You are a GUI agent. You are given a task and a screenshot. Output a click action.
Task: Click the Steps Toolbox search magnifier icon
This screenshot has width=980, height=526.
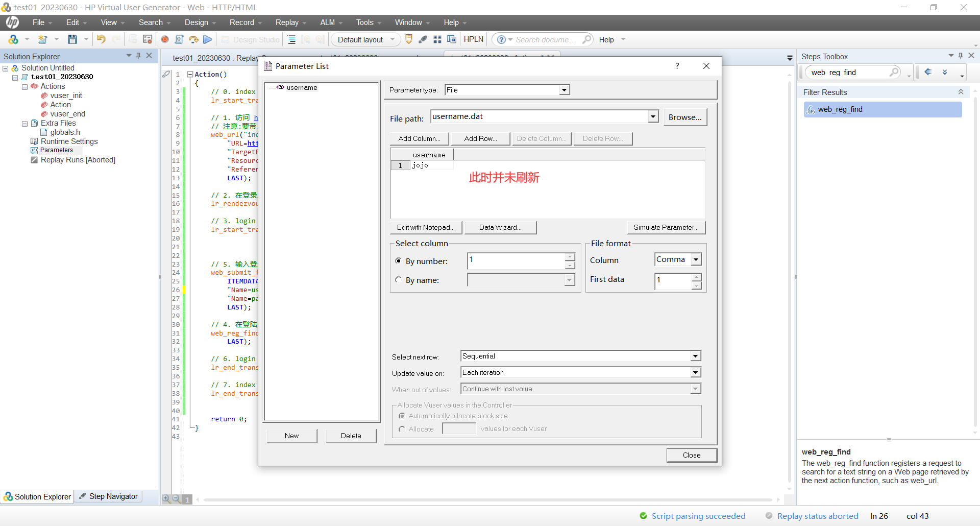coord(894,72)
